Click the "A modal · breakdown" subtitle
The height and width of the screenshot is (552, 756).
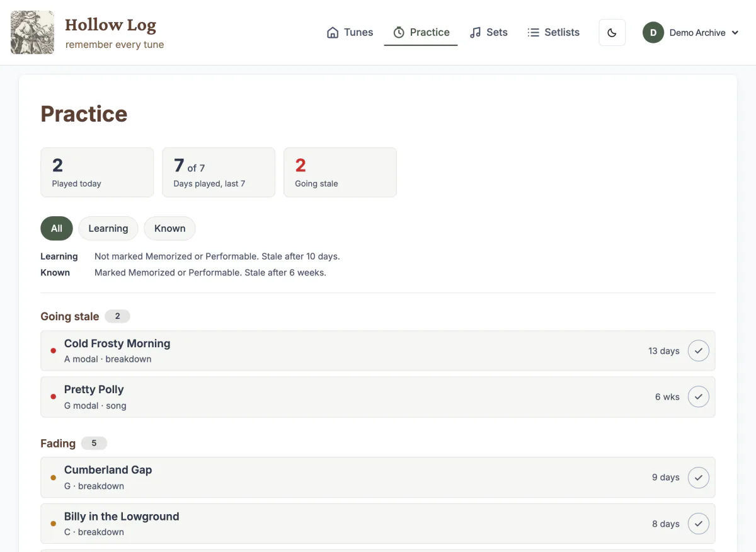point(108,359)
